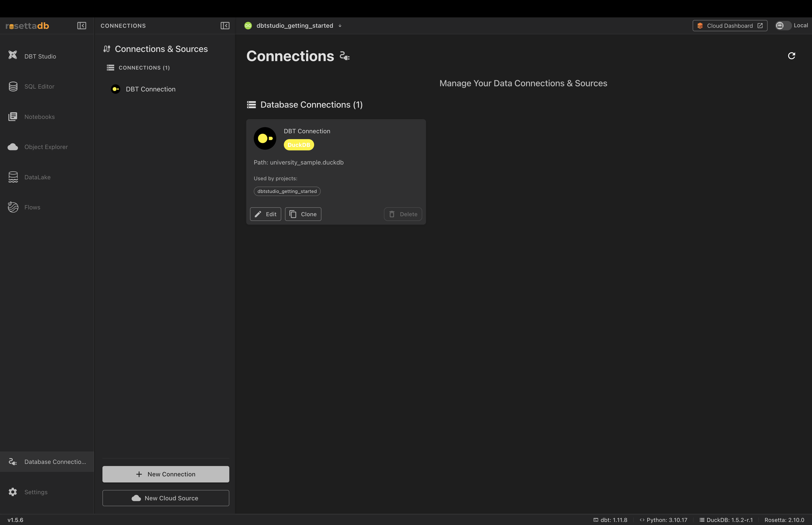
Task: Open the DataLake section
Action: pyautogui.click(x=47, y=177)
